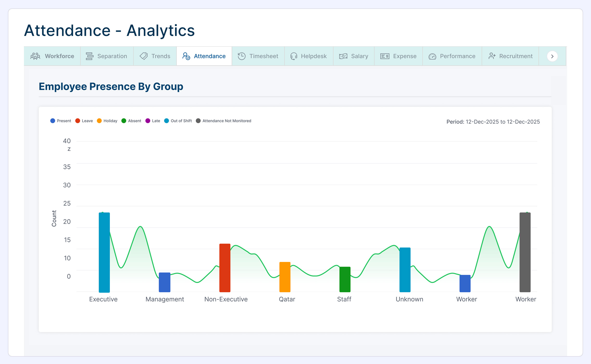
Task: Click the Trends tag icon
Action: tap(144, 56)
